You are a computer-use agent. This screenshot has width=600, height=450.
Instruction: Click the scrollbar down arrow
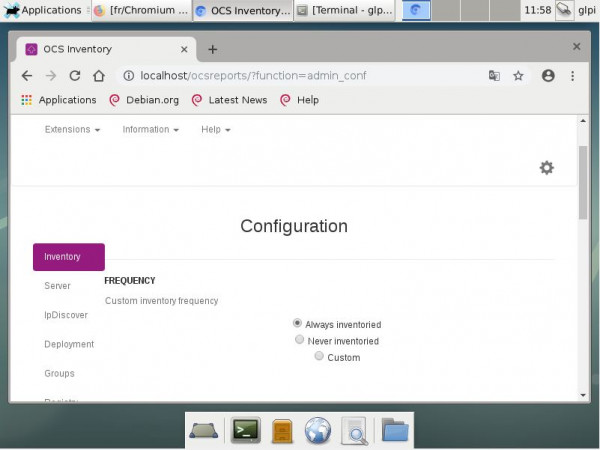[583, 395]
